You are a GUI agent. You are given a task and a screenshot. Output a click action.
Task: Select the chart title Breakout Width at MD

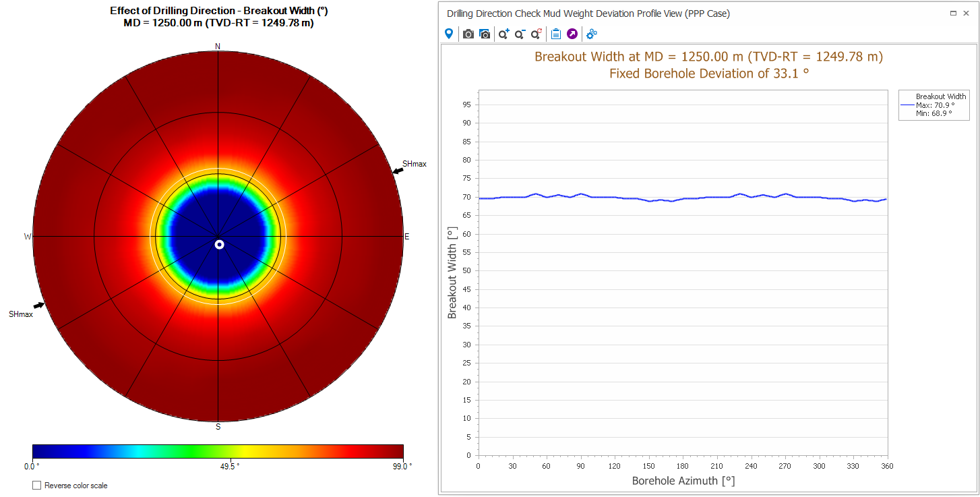click(x=708, y=57)
